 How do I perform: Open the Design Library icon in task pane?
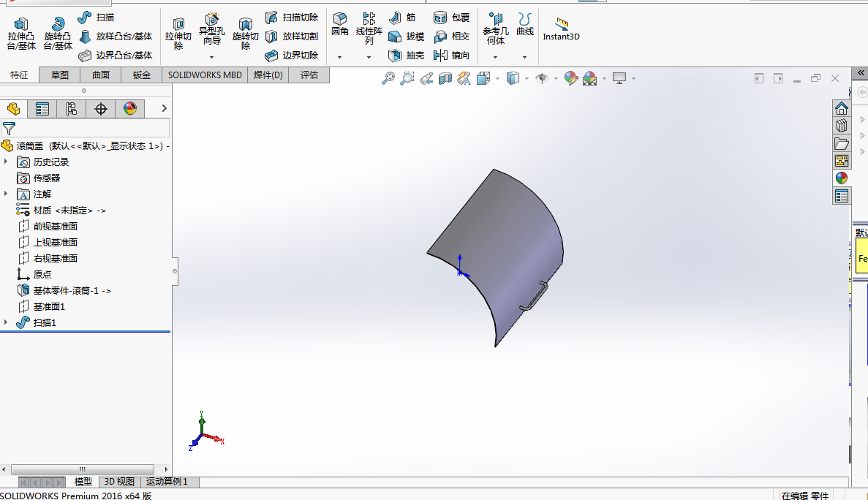pyautogui.click(x=842, y=126)
